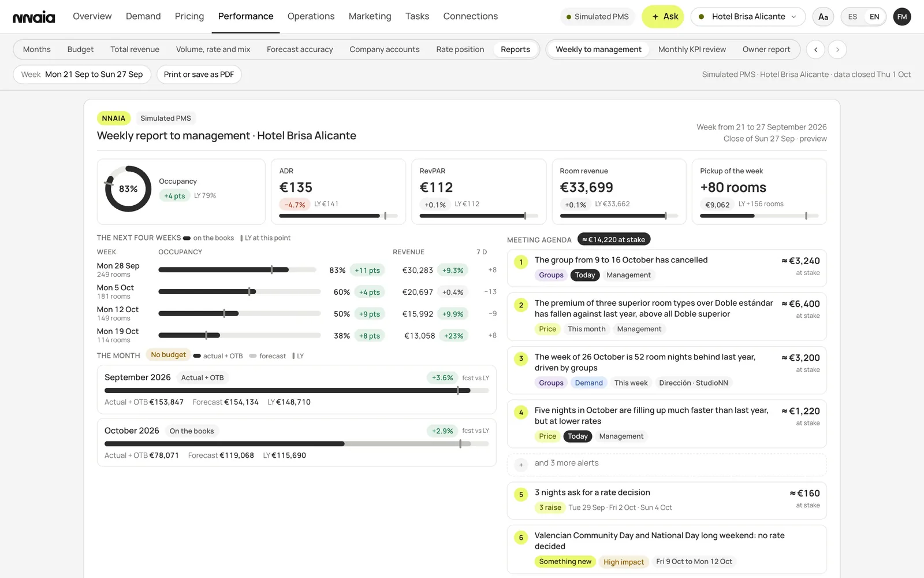The image size is (924, 578).
Task: Click Print or save as PDF
Action: (x=199, y=75)
